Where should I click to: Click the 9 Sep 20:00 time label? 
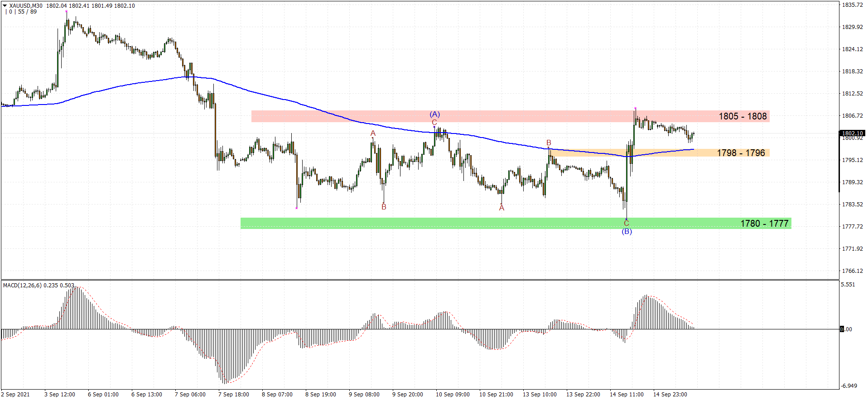[x=408, y=395]
